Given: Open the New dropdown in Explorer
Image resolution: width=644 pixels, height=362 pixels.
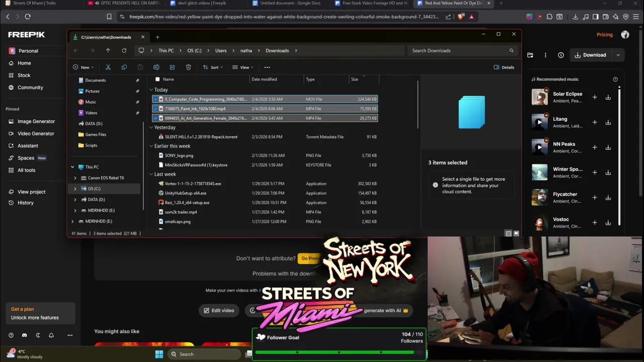Looking at the screenshot, I should pos(83,67).
